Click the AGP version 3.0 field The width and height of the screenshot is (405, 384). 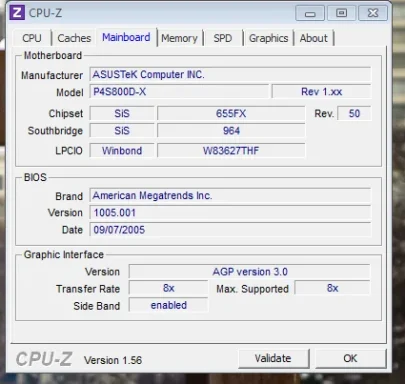point(250,272)
